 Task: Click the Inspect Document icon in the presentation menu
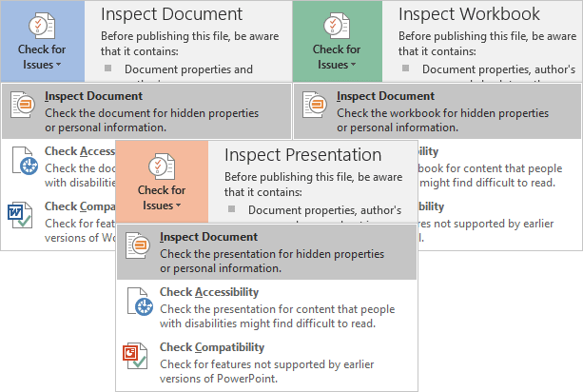(138, 245)
